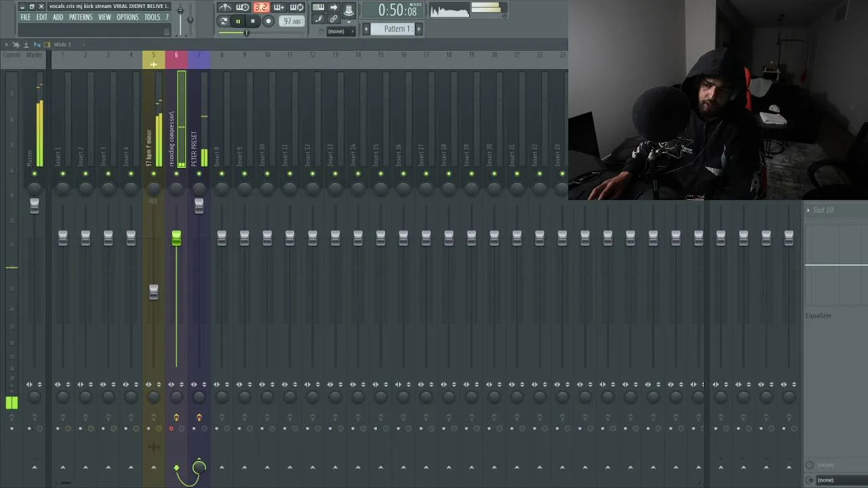Click the green routing arrow under track 6
This screenshot has height=488, width=868.
(x=176, y=468)
